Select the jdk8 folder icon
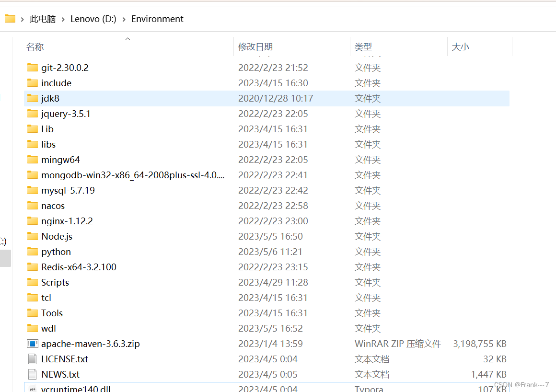 tap(32, 98)
